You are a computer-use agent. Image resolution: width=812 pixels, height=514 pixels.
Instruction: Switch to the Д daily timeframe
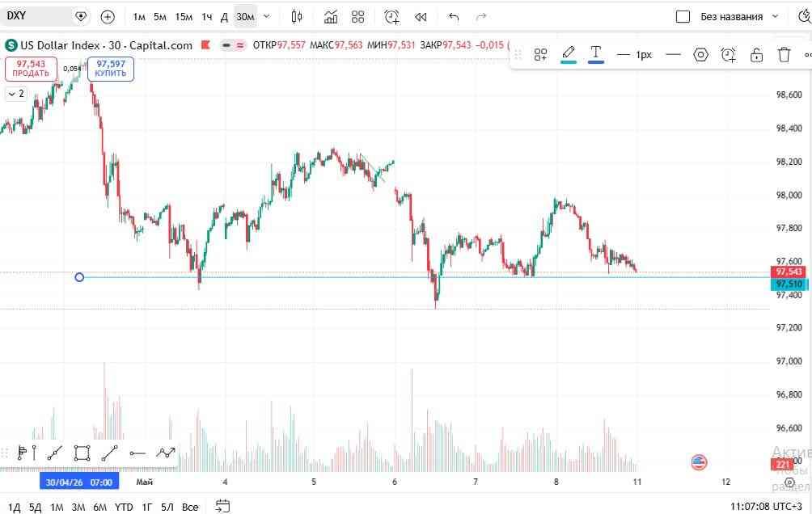pos(224,16)
